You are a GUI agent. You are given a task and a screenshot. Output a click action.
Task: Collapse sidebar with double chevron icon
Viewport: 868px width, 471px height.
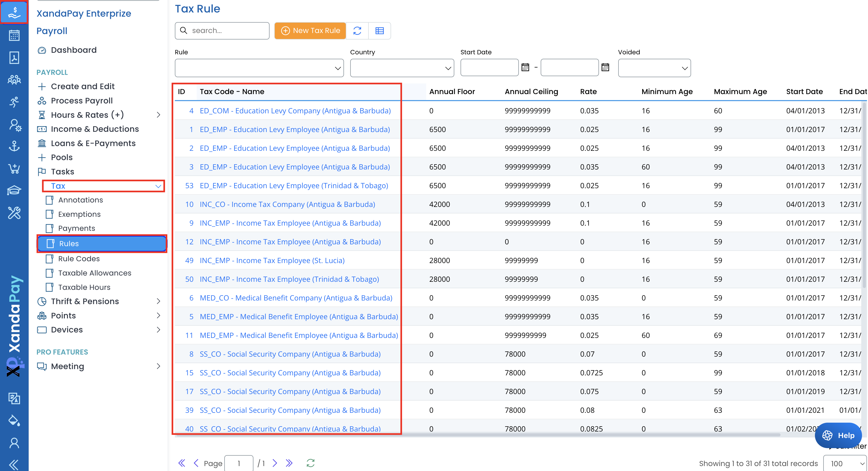click(14, 465)
